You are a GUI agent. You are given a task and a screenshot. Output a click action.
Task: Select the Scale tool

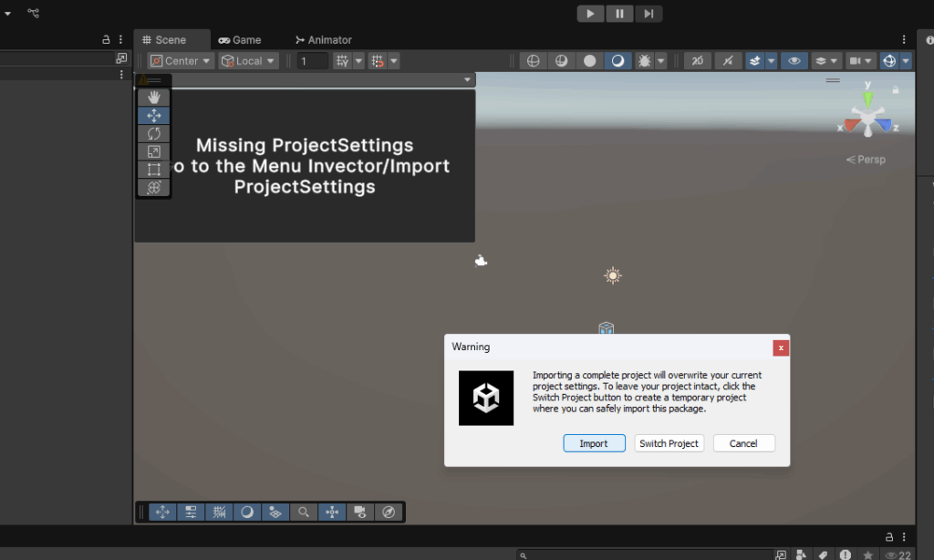[153, 151]
